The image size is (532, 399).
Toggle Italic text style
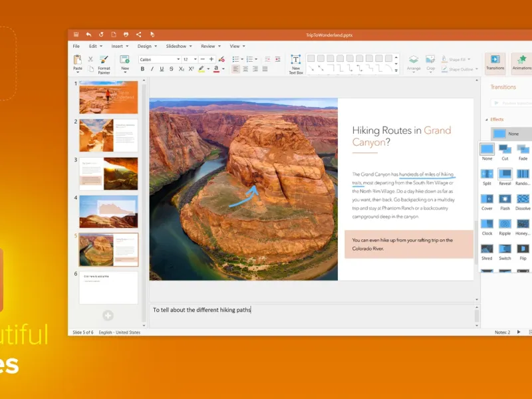coord(152,69)
